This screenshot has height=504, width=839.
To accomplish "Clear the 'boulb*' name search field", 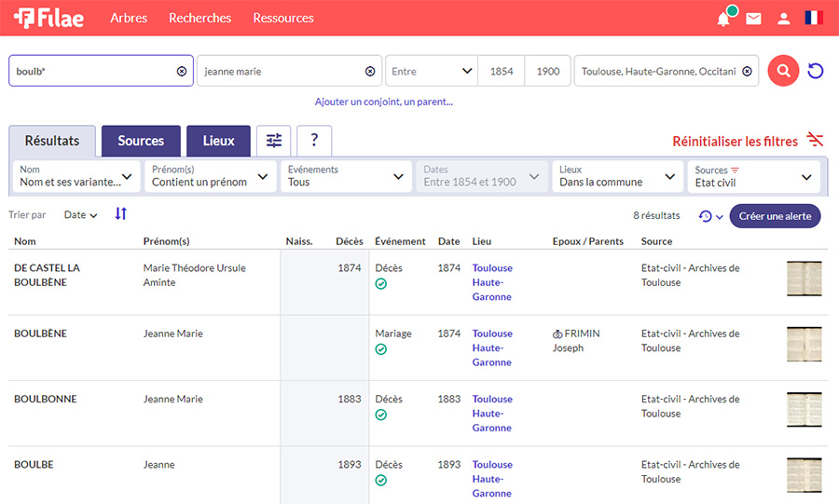I will click(182, 71).
